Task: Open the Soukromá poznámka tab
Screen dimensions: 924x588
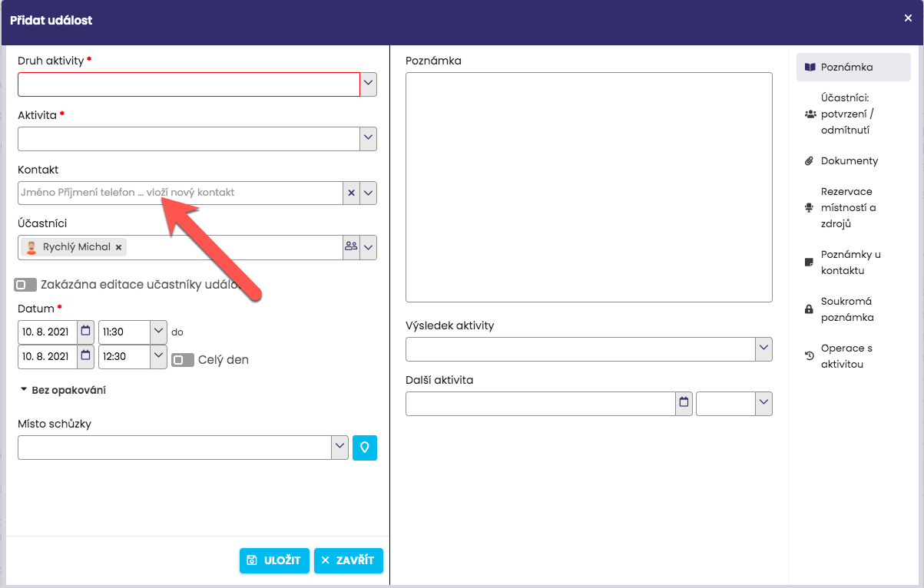Action: tap(846, 309)
